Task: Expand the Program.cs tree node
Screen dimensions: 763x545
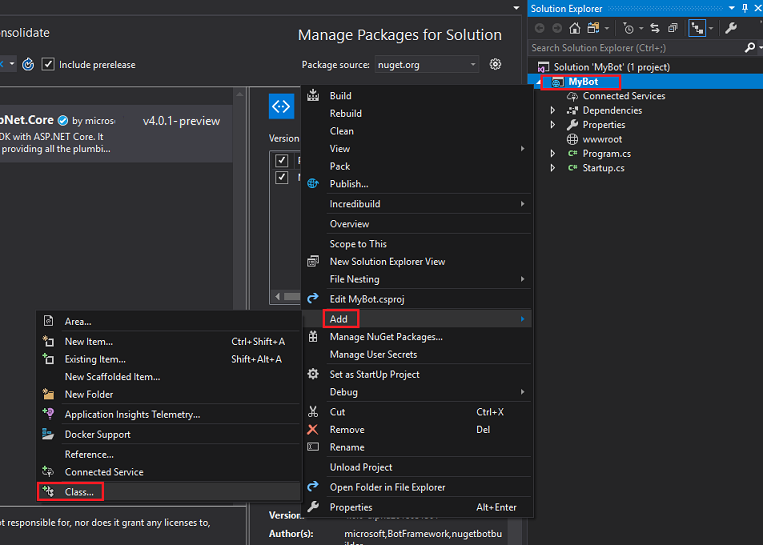Action: 553,153
